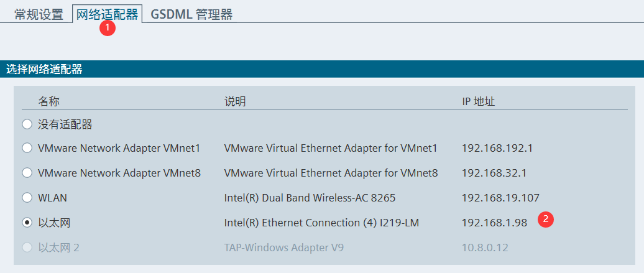Click the Intel Ethernet Connection I219-LM description

point(321,223)
